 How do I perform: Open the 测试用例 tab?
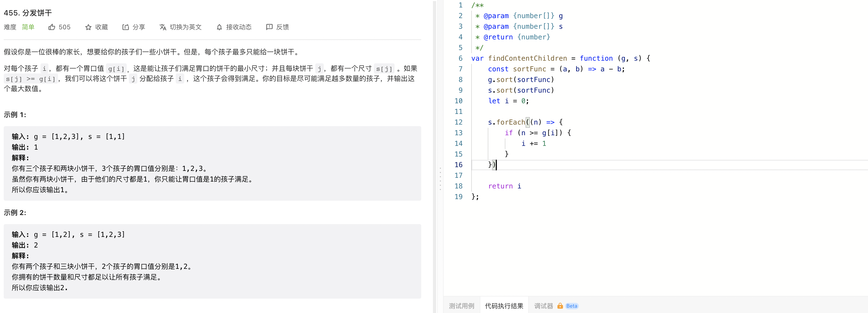click(x=461, y=306)
